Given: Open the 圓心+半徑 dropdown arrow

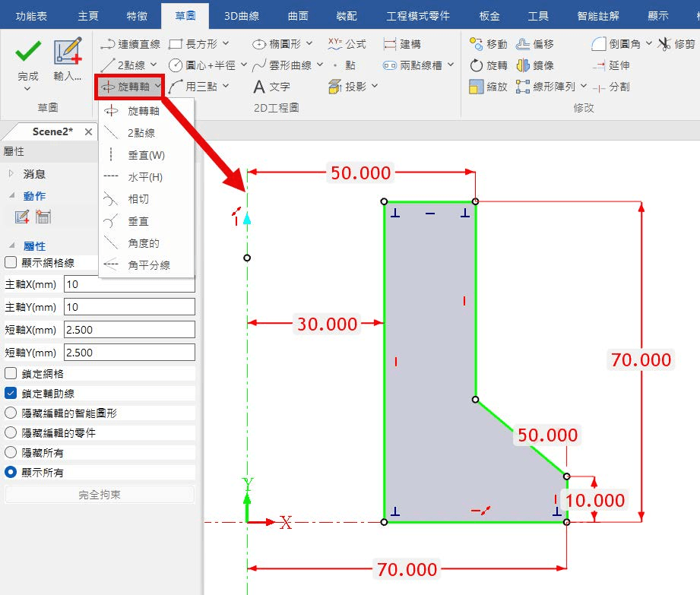Looking at the screenshot, I should [244, 65].
